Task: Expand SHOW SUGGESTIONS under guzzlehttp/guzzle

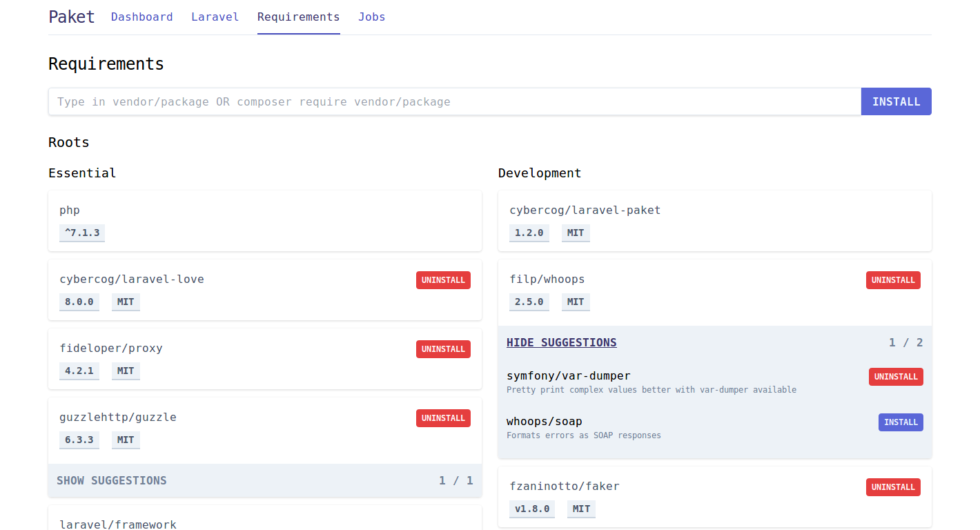Action: 112,480
